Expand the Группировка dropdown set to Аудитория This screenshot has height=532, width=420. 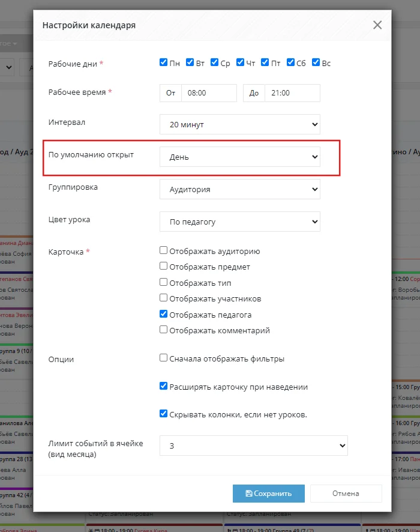click(x=240, y=189)
